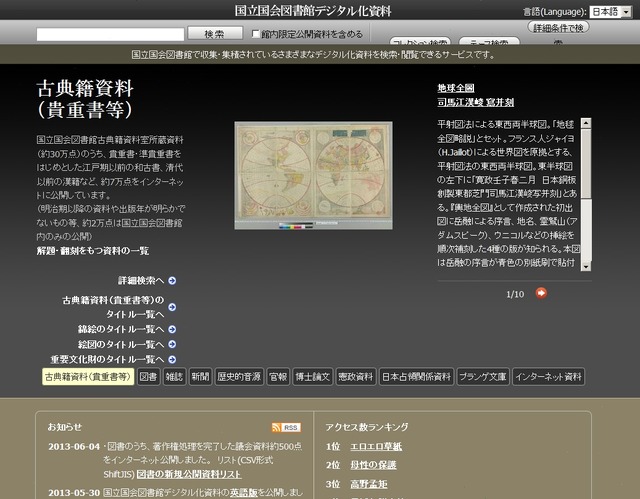Open the 言語 Language dropdown
The height and width of the screenshot is (499, 640).
click(x=610, y=12)
